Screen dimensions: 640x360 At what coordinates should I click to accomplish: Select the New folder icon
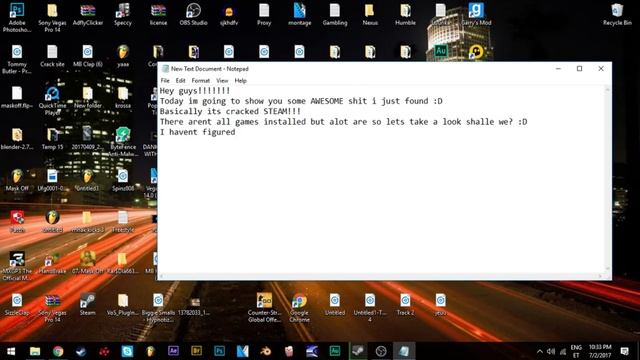(88, 97)
